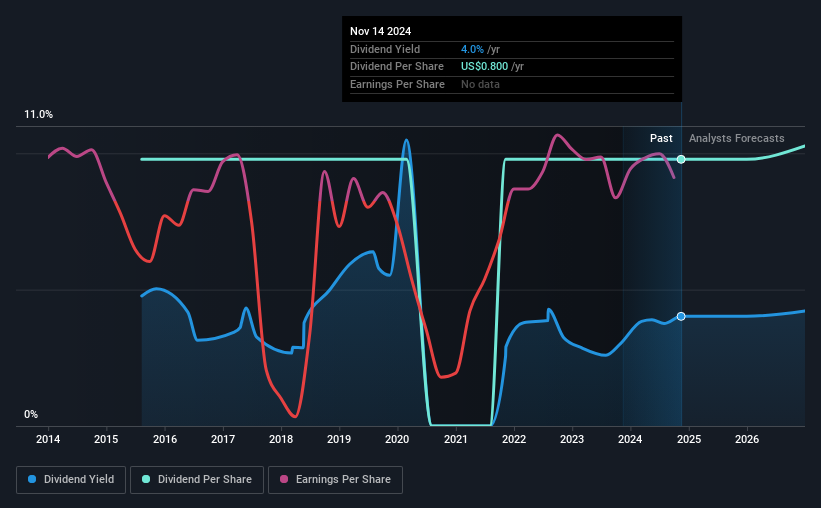The height and width of the screenshot is (508, 821).
Task: Select the 2024 x-axis label
Action: tap(630, 439)
